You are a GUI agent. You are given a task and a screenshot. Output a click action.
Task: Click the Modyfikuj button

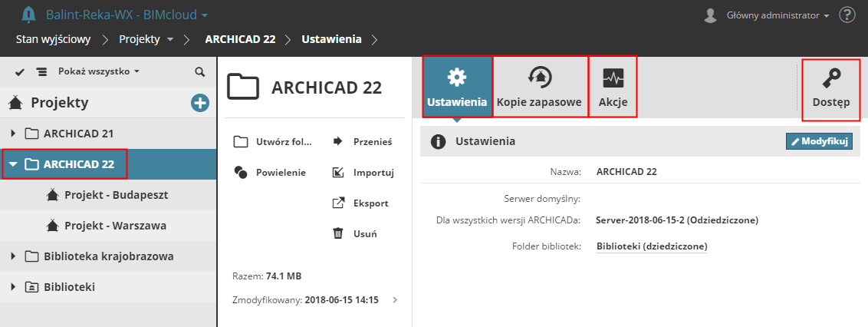pyautogui.click(x=819, y=141)
